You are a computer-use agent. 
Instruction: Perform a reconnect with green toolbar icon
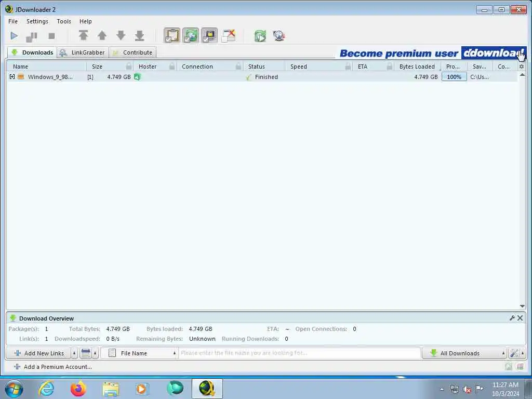pos(260,36)
